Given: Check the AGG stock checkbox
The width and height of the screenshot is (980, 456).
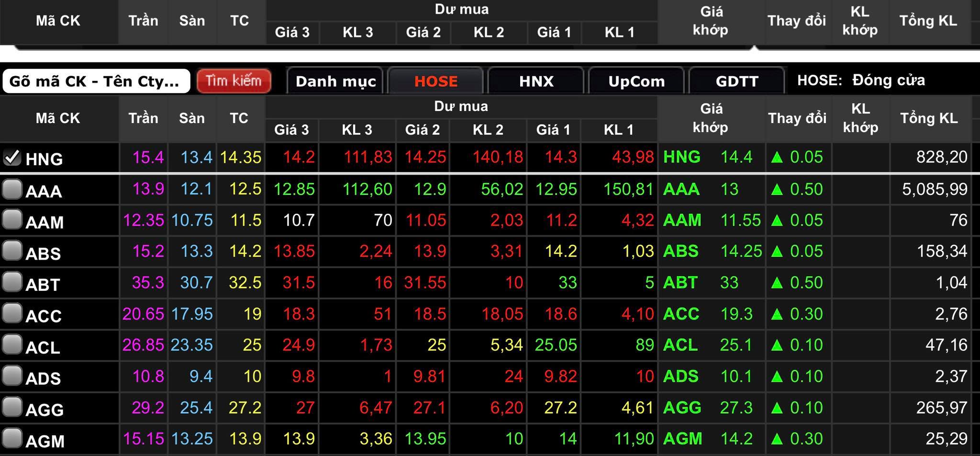Looking at the screenshot, I should coord(12,408).
